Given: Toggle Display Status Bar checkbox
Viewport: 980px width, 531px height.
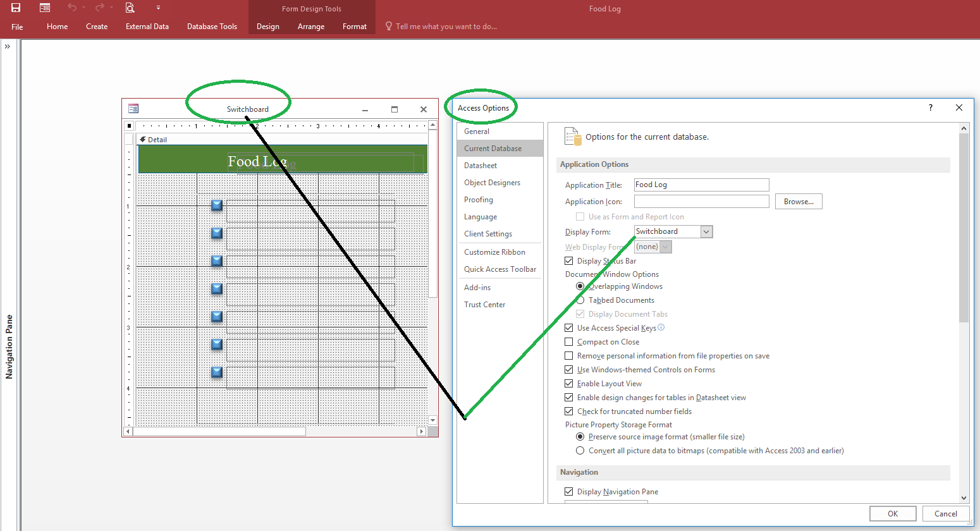Looking at the screenshot, I should point(569,260).
